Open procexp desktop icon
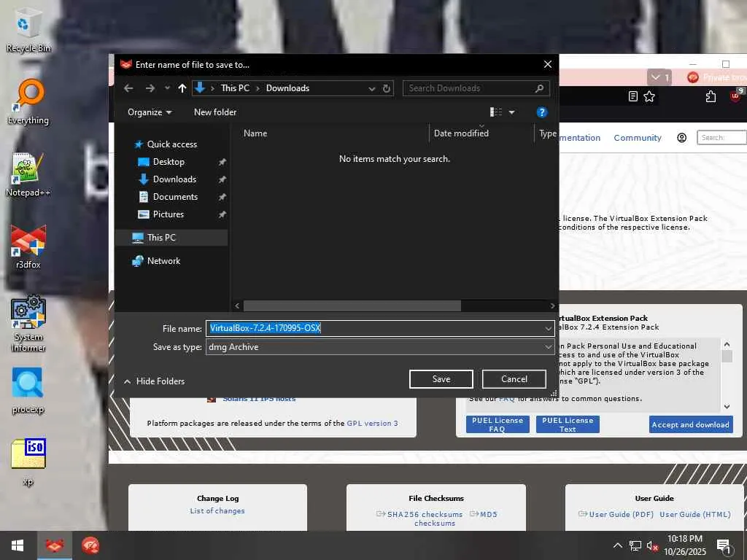 point(28,391)
